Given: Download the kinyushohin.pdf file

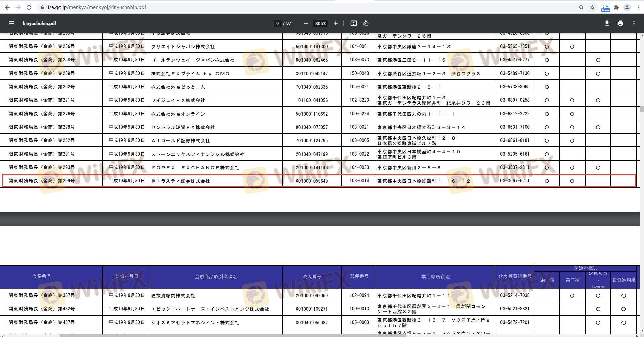Looking at the screenshot, I should (607, 23).
